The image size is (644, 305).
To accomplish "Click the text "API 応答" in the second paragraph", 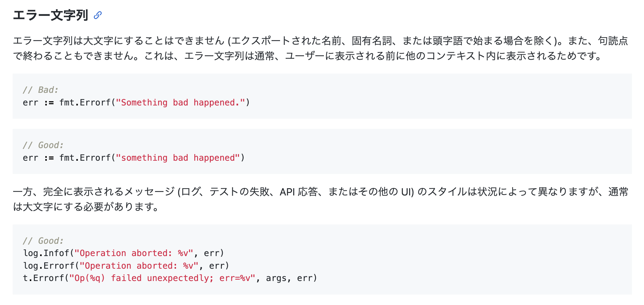I will click(299, 192).
